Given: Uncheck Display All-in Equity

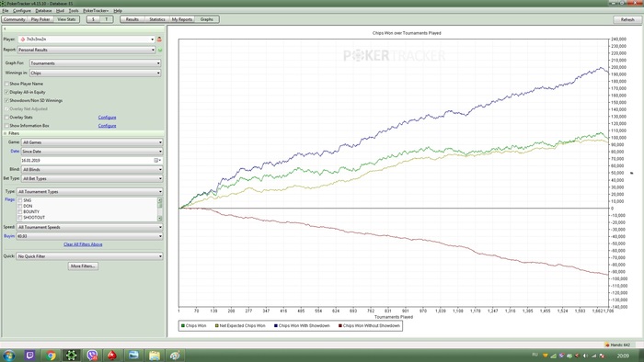Looking at the screenshot, I should tap(6, 92).
